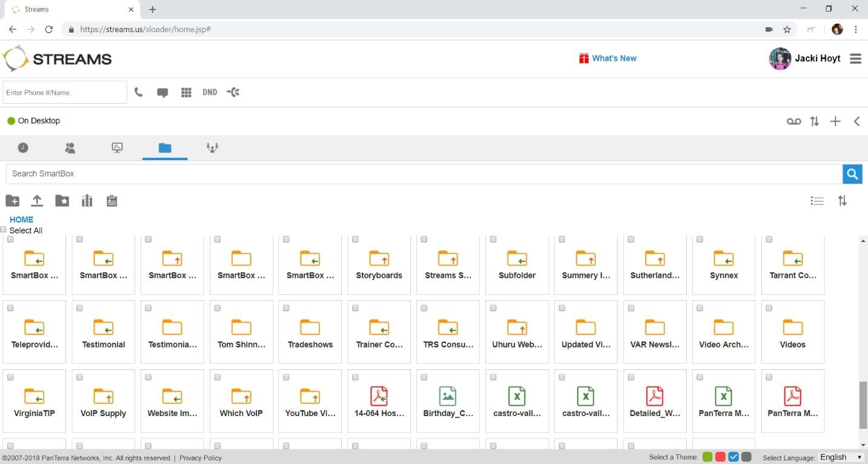Screen dimensions: 868x464
Task: Click the call forwarding icon
Action: pyautogui.click(x=233, y=92)
